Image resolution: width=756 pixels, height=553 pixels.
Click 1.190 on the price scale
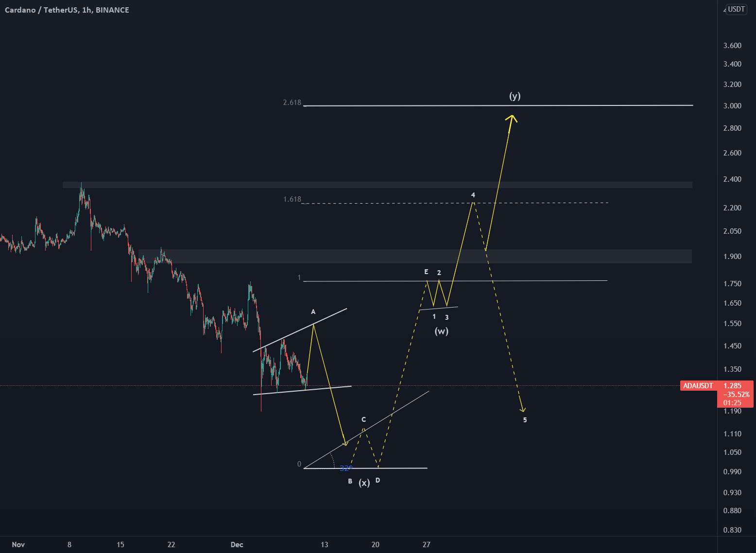(732, 411)
